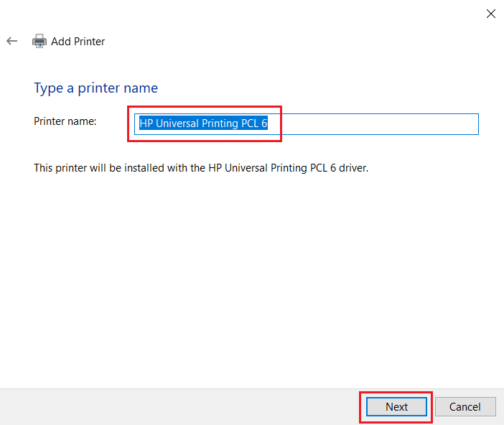The width and height of the screenshot is (504, 425).
Task: Click the highlighted HP Universal Printing text
Action: click(x=203, y=124)
